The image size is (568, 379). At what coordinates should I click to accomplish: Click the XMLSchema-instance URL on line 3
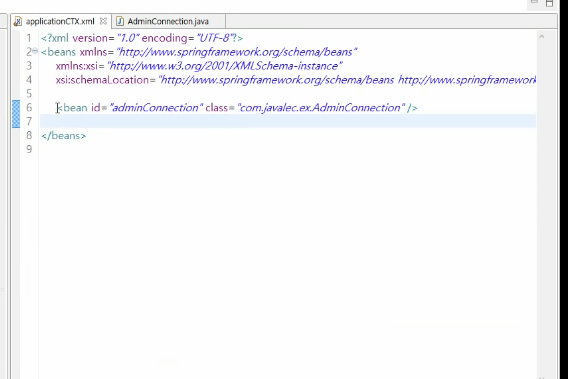pos(225,66)
